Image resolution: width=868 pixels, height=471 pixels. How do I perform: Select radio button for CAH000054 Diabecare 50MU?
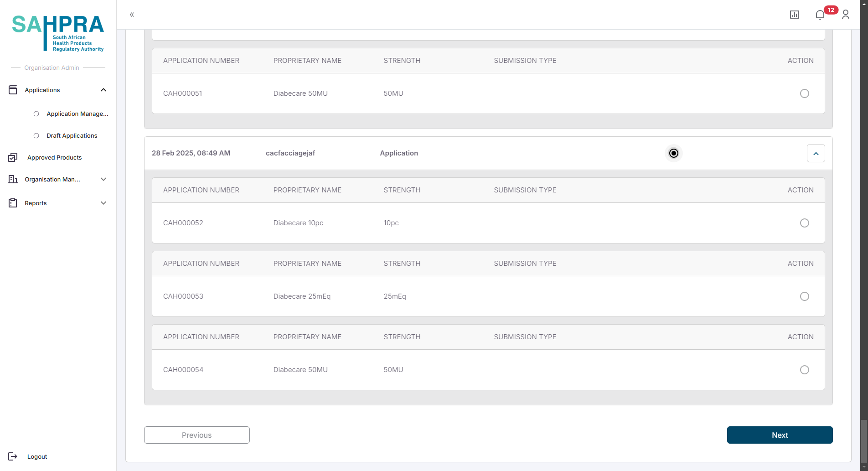click(804, 370)
